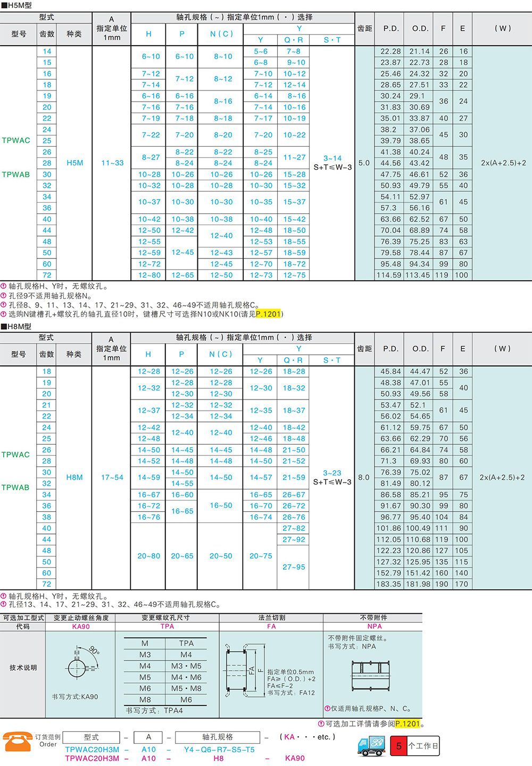Image resolution: width=532 pixels, height=766 pixels.
Task: Click P.D. value 22.28
Action: 391,51
